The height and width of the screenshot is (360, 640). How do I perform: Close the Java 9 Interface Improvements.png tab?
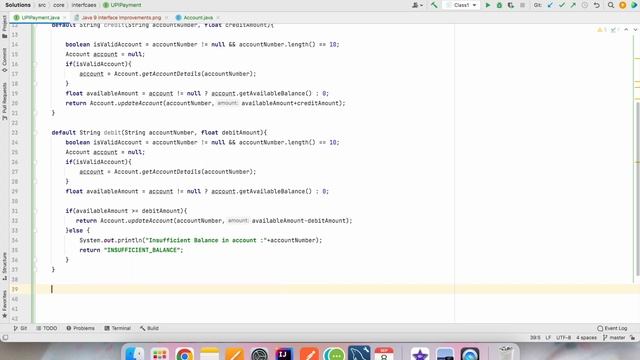(166, 18)
